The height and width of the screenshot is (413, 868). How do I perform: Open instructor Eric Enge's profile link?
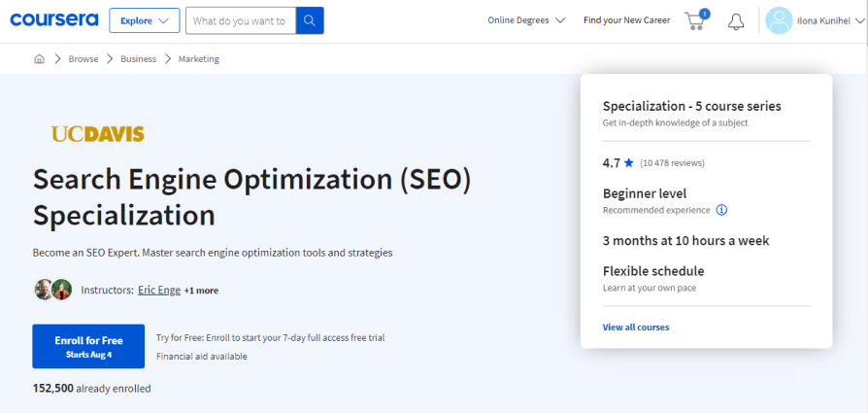[x=158, y=290]
